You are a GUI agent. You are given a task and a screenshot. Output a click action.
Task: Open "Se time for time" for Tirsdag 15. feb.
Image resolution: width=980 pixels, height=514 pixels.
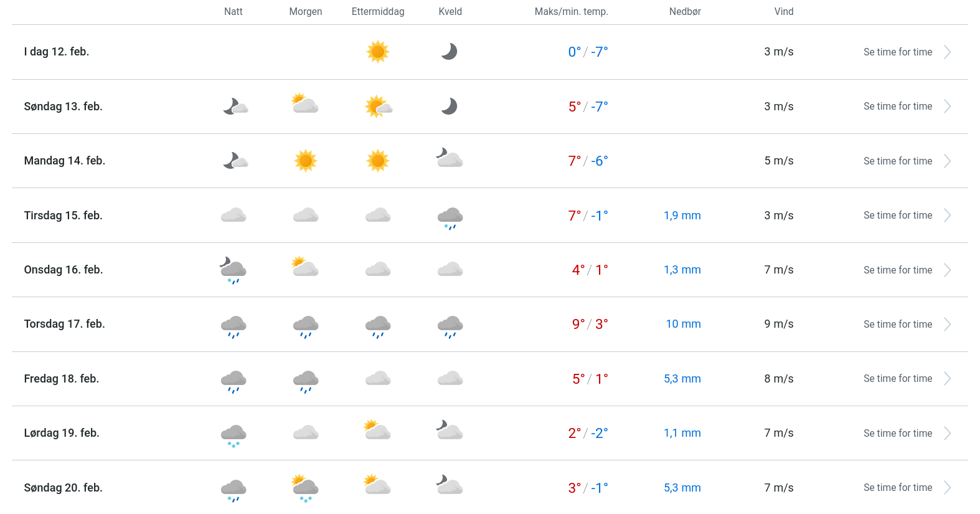click(897, 216)
